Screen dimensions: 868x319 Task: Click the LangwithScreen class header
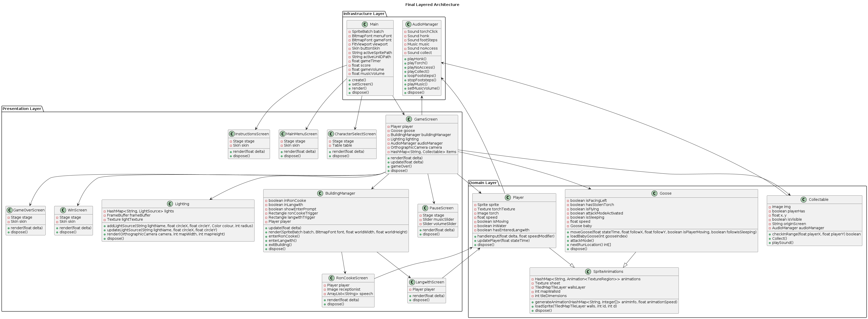[x=430, y=282]
